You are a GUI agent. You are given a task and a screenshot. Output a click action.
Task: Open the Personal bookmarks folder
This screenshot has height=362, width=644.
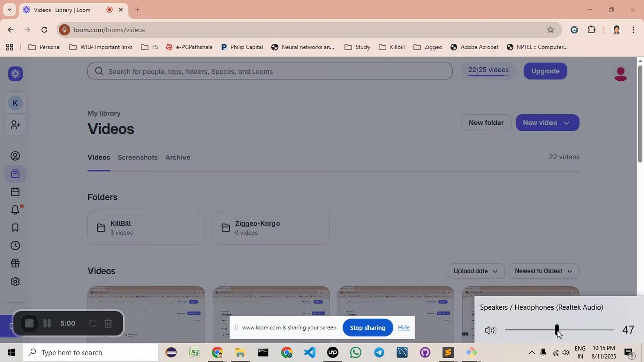(44, 47)
